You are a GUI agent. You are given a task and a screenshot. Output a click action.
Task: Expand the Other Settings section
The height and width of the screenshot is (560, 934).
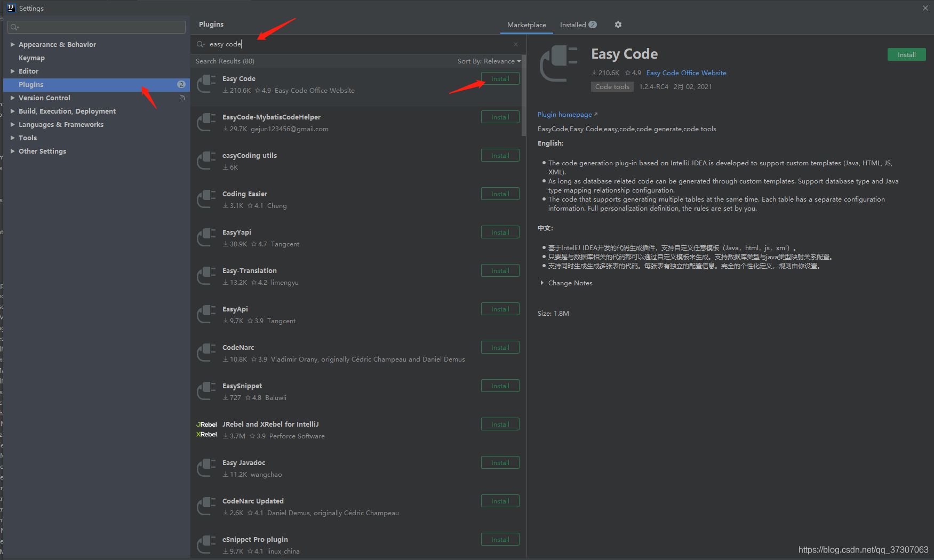click(13, 151)
